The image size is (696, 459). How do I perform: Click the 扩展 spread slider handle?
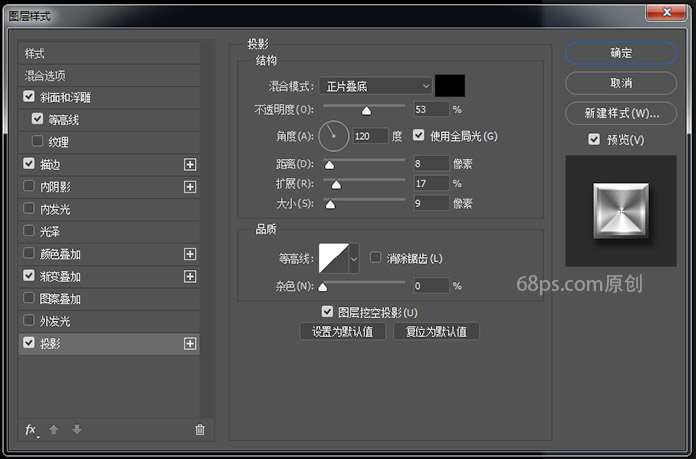pos(336,185)
